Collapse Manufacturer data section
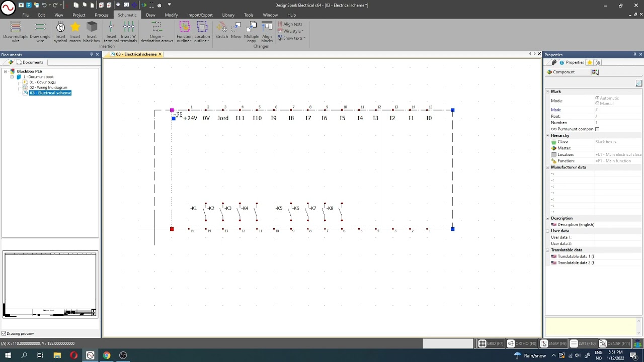 coord(547,167)
